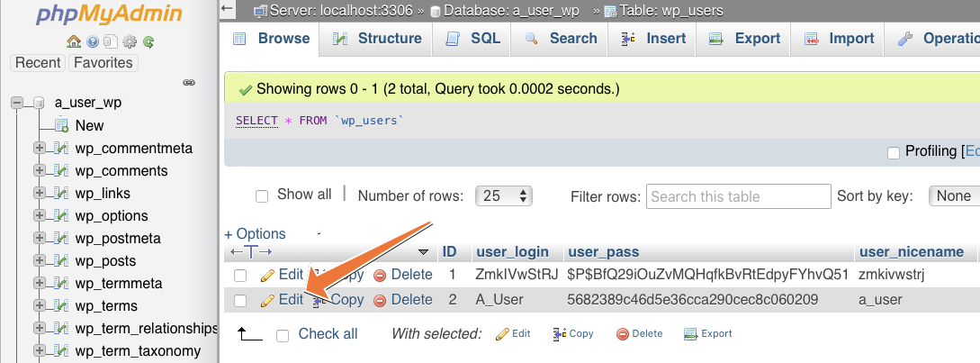980x363 pixels.
Task: Click the pencil Edit icon for row 1
Action: point(267,275)
